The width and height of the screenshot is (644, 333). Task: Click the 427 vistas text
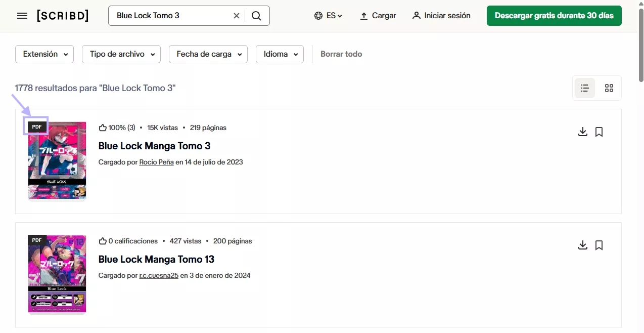(185, 241)
